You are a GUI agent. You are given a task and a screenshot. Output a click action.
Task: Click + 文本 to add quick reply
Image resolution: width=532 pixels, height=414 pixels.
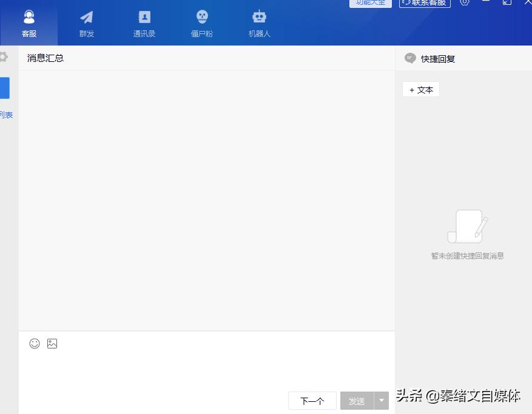click(420, 89)
